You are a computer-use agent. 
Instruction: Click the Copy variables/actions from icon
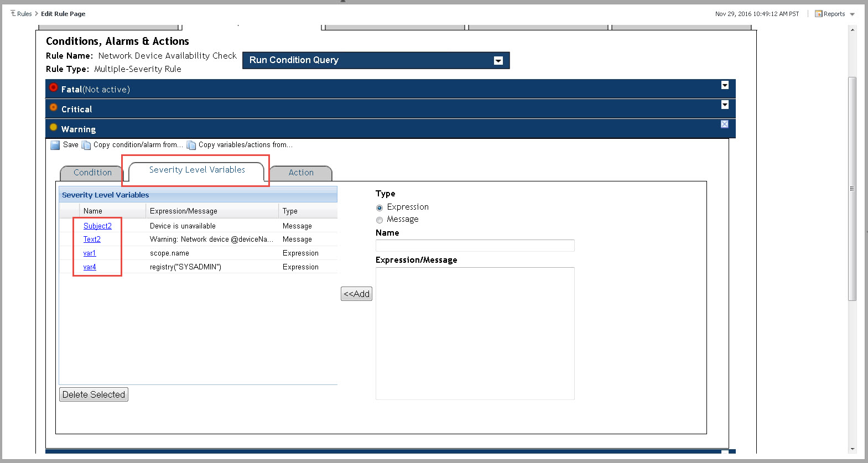191,145
